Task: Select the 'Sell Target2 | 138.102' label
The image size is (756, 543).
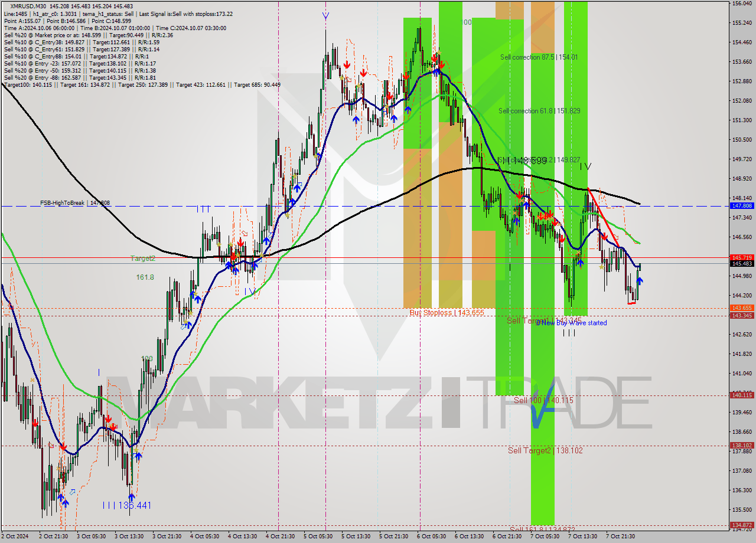Action: [x=545, y=450]
